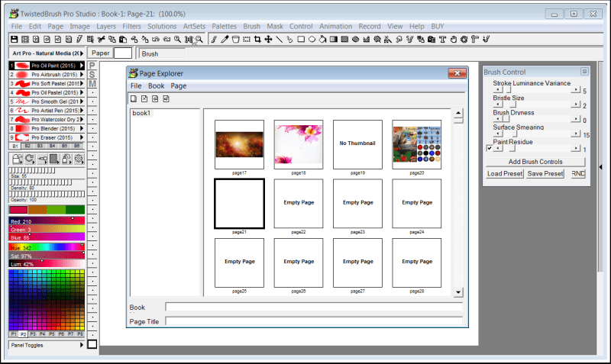Click the brush Size slider bar
611x364 pixels.
pos(47,170)
